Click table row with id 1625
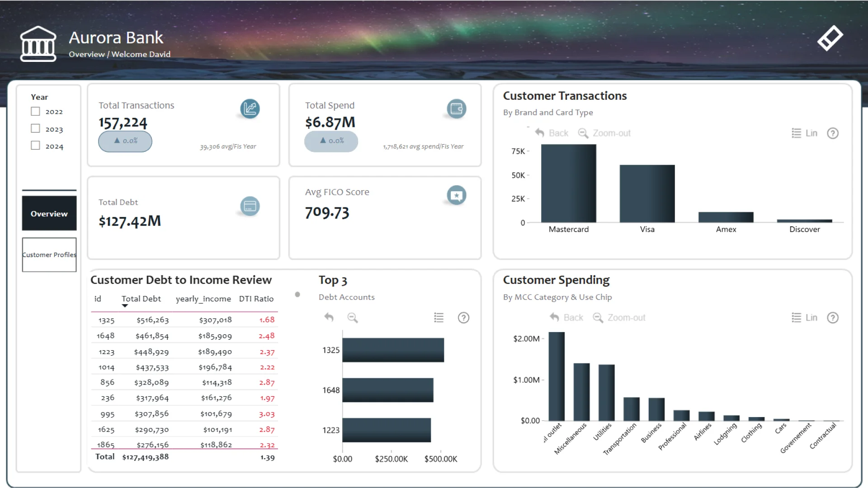The image size is (868, 488). tap(184, 429)
